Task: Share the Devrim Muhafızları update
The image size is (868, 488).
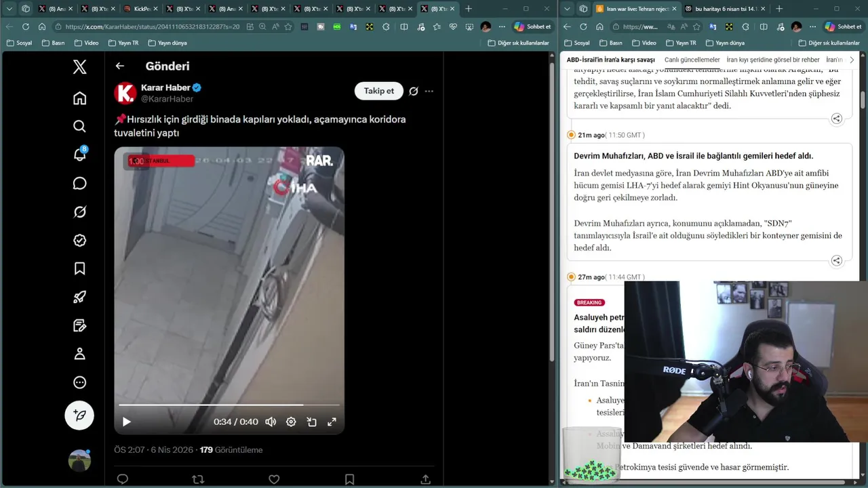Action: 836,261
